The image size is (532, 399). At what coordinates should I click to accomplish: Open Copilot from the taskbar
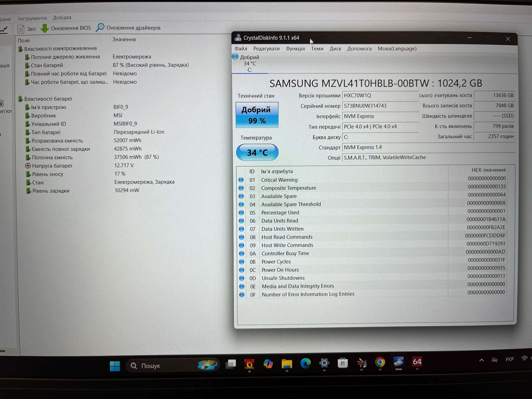(268, 364)
